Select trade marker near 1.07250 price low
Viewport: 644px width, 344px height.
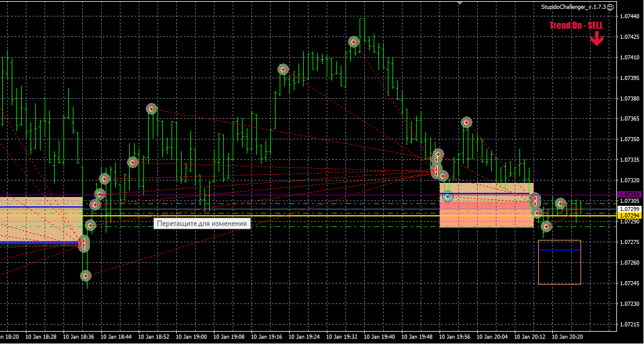coord(85,275)
